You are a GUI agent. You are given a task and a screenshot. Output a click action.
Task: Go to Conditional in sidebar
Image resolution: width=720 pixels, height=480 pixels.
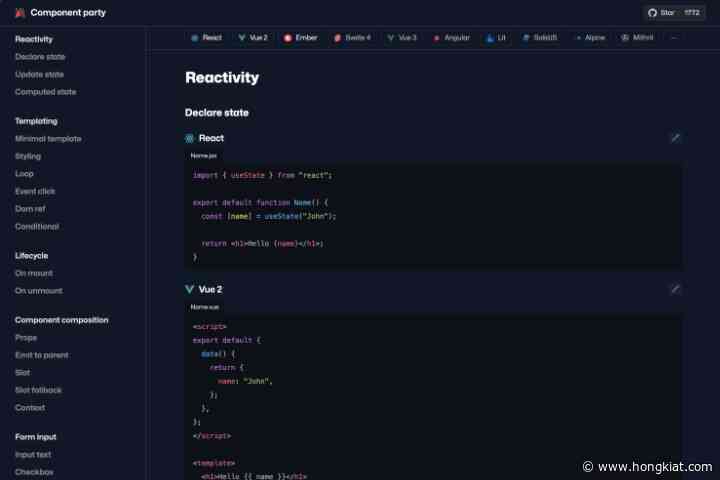point(37,226)
